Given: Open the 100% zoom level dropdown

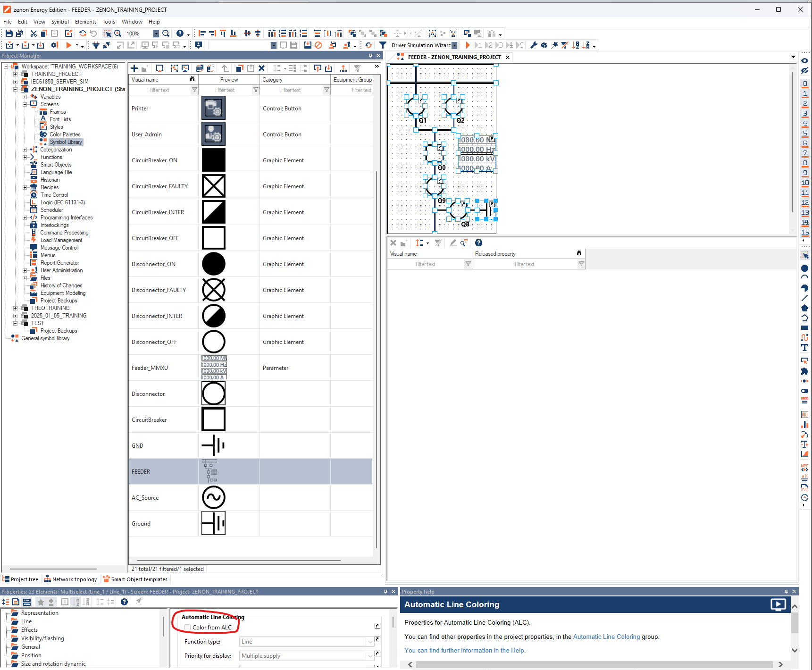Looking at the screenshot, I should [x=156, y=33].
